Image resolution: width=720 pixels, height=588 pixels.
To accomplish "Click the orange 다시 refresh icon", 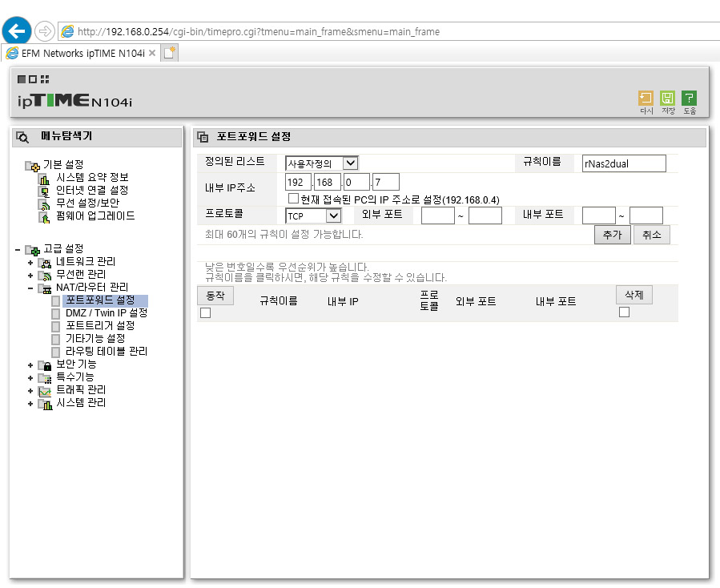I will click(646, 98).
